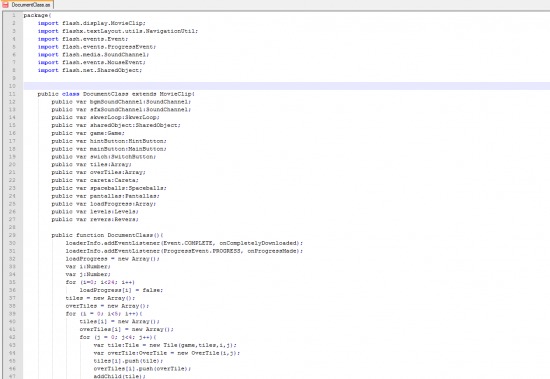Place cursor on the 'package{' line
Image resolution: width=550 pixels, height=379 pixels.
coord(38,15)
